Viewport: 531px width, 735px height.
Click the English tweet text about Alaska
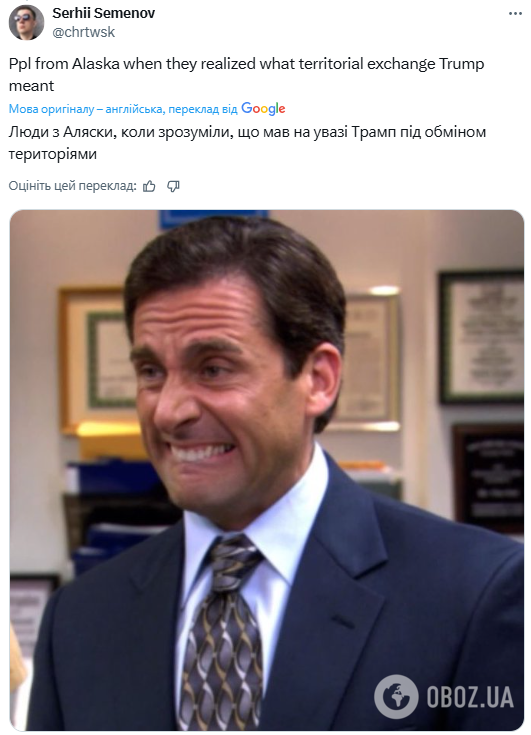click(x=247, y=75)
